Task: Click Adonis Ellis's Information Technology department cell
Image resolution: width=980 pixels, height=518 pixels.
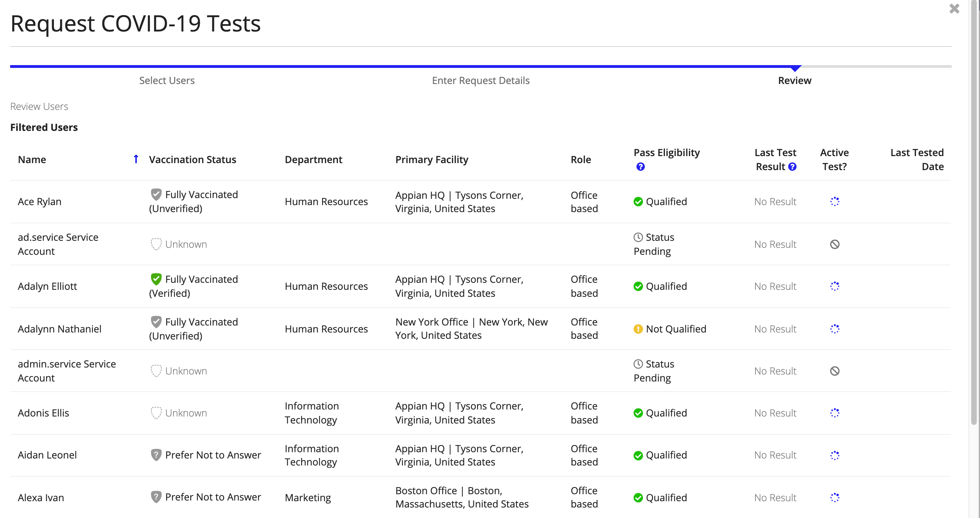Action: click(312, 413)
